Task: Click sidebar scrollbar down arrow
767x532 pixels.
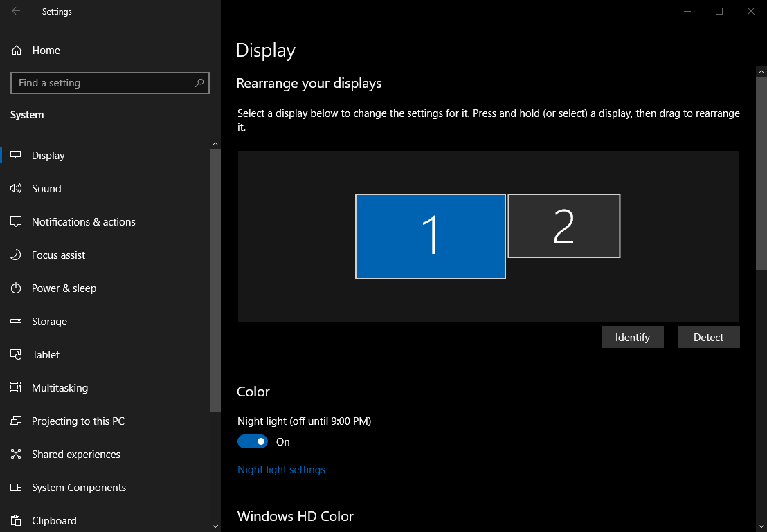Action: 215,526
